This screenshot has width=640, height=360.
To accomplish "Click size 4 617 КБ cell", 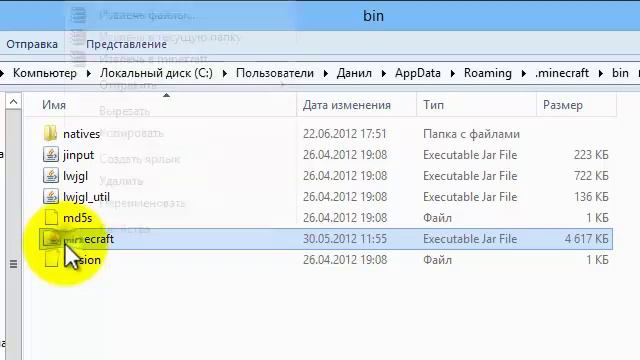I will tap(587, 239).
